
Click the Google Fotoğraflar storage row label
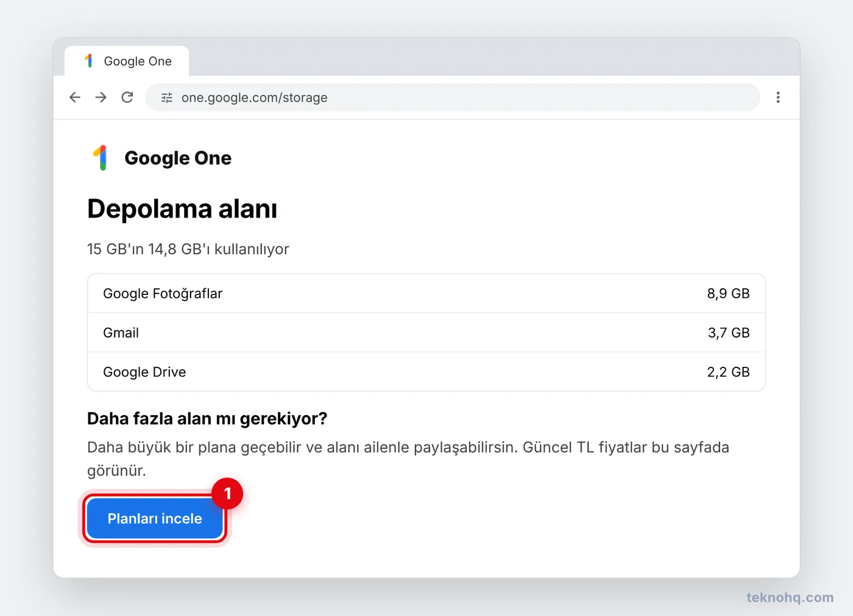click(163, 294)
